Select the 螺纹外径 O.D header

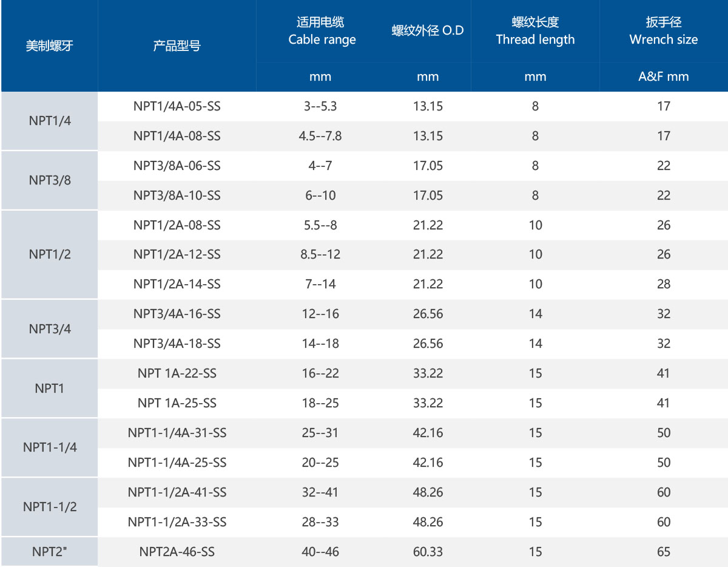coord(429,31)
